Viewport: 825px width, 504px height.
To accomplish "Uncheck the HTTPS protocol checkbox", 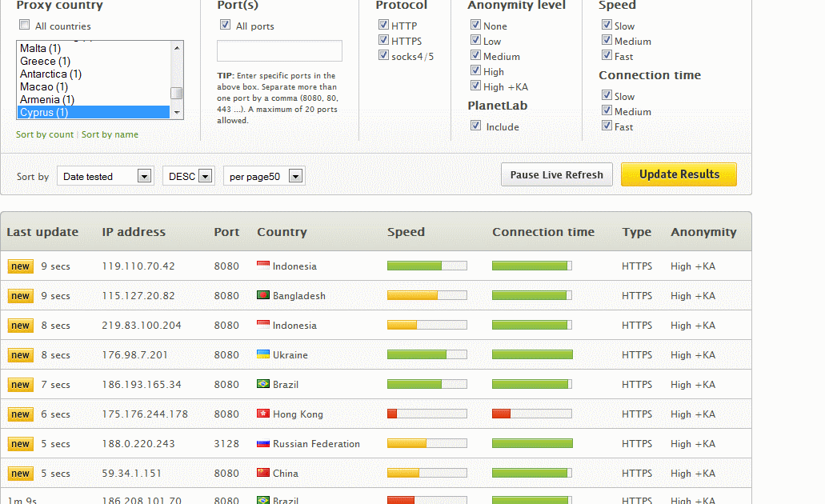I will tap(383, 40).
